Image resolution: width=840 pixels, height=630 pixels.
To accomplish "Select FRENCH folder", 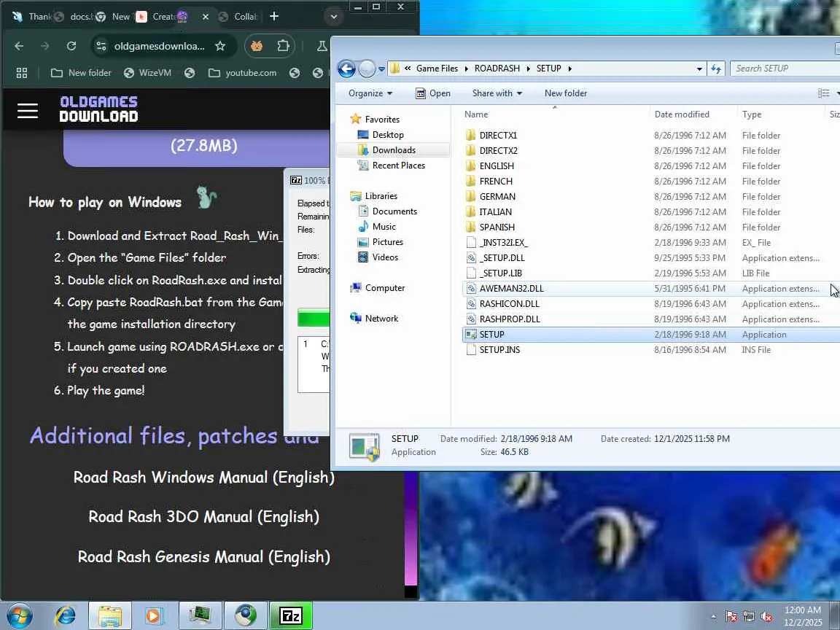I will click(496, 181).
